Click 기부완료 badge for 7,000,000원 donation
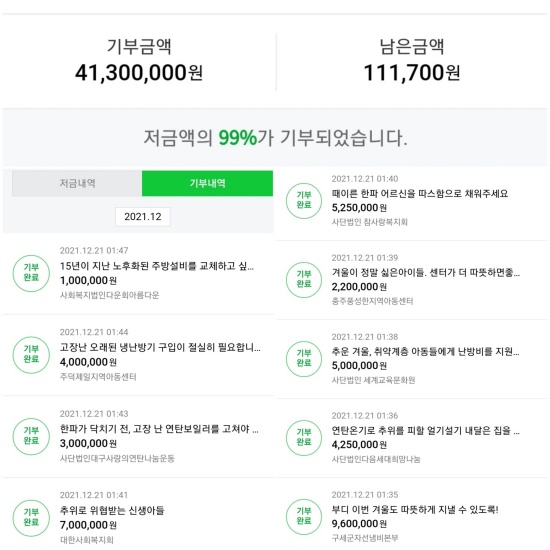The height and width of the screenshot is (550, 550). [x=31, y=518]
